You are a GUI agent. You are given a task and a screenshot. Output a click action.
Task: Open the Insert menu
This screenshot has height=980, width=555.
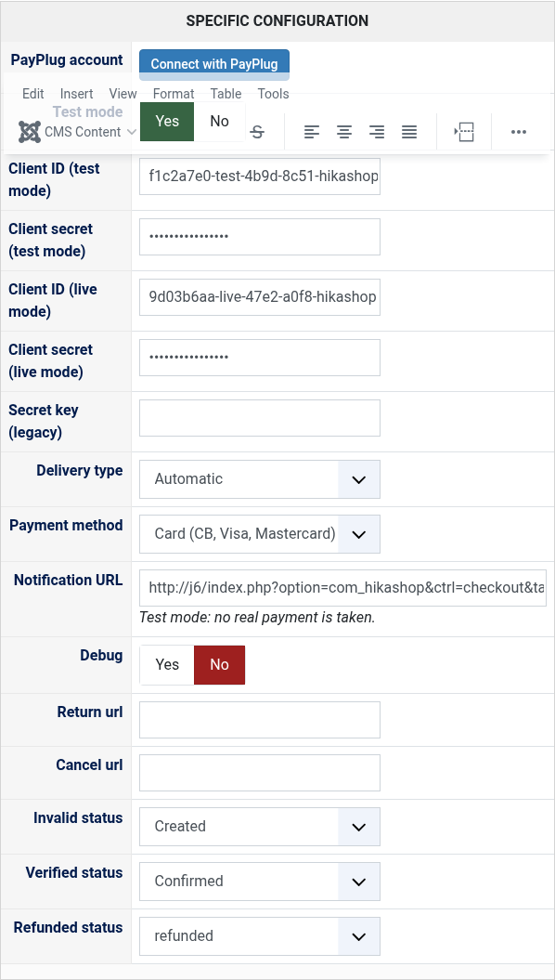point(77,94)
